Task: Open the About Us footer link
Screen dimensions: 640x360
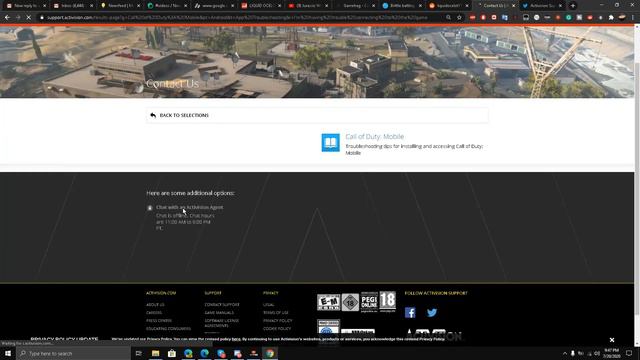Action: (155, 305)
